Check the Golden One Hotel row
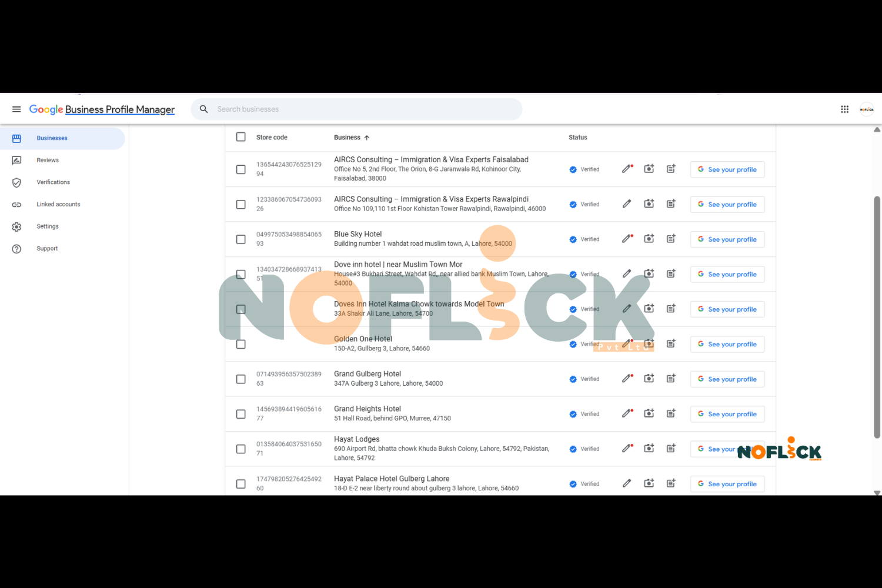Viewport: 882px width, 588px height. click(x=241, y=345)
